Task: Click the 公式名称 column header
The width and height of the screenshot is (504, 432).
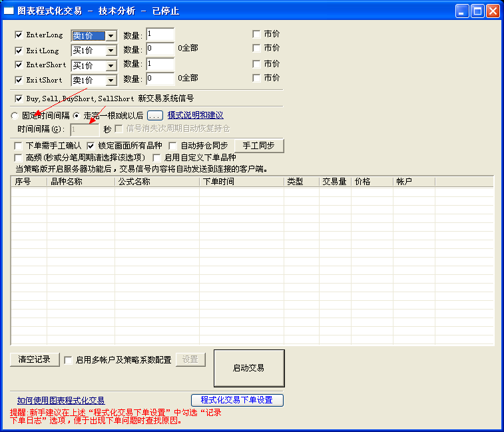Action: (x=157, y=182)
